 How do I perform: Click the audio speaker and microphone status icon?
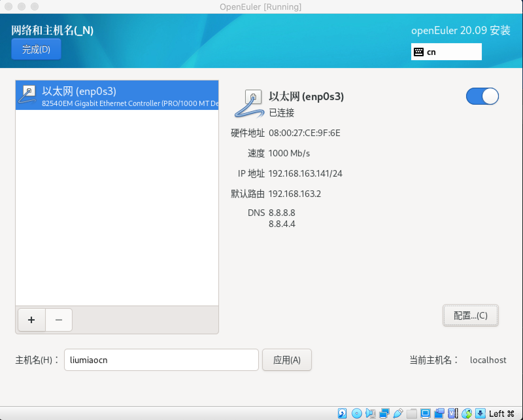point(371,413)
